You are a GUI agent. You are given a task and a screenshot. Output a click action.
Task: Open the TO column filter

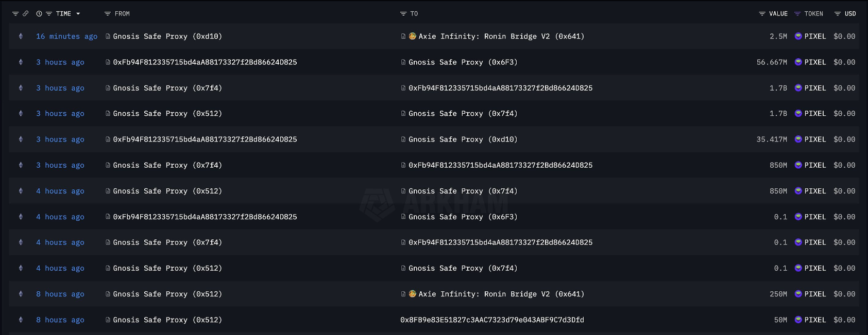403,14
